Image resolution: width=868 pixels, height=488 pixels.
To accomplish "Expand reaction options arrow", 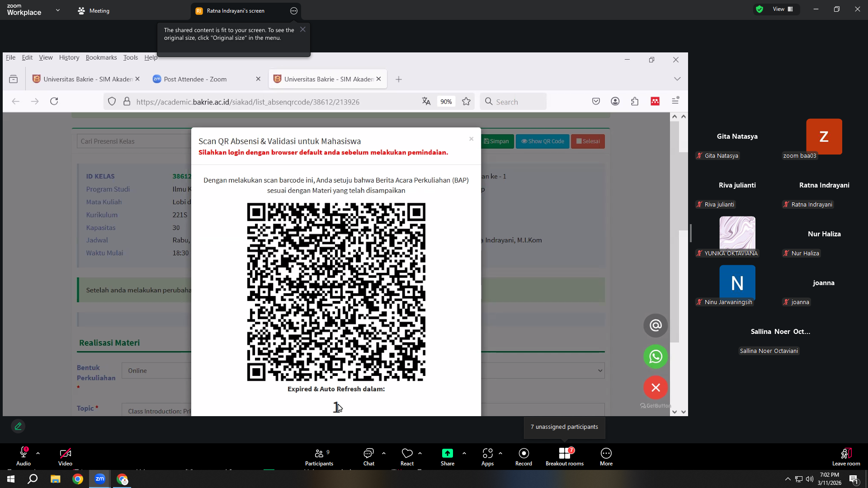I will click(420, 453).
